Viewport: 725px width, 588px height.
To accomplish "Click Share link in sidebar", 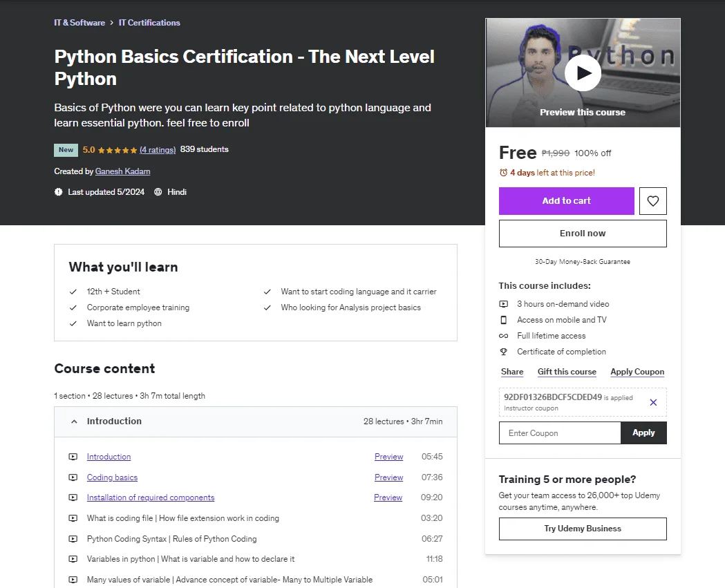I will (512, 372).
